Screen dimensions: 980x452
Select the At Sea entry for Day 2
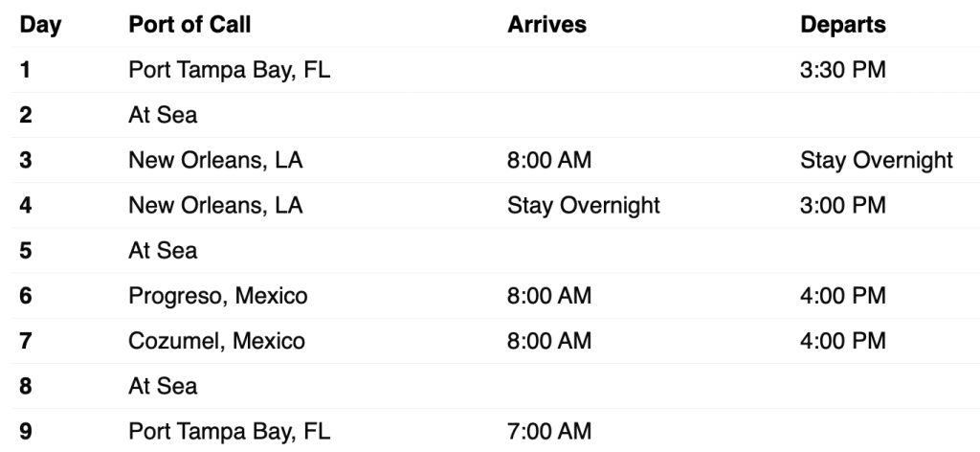pyautogui.click(x=163, y=115)
